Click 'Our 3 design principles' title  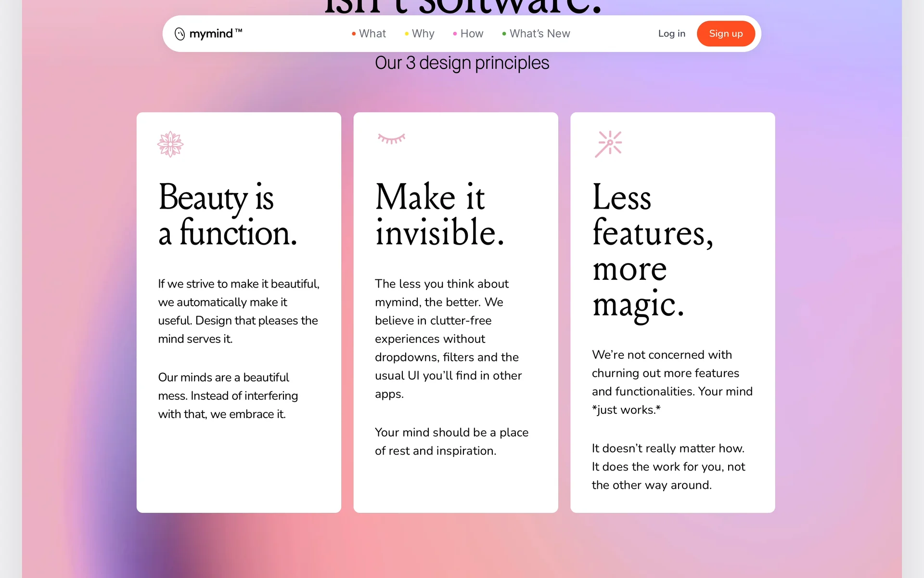(462, 63)
